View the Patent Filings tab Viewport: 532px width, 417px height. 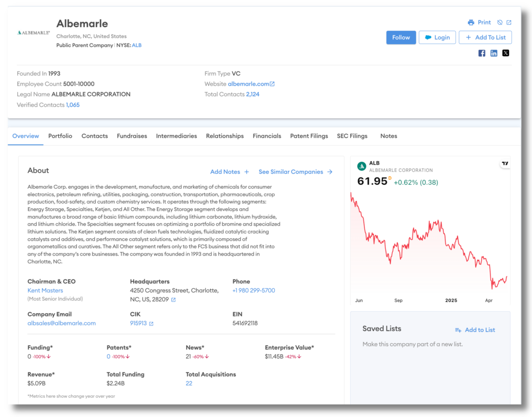(x=309, y=136)
